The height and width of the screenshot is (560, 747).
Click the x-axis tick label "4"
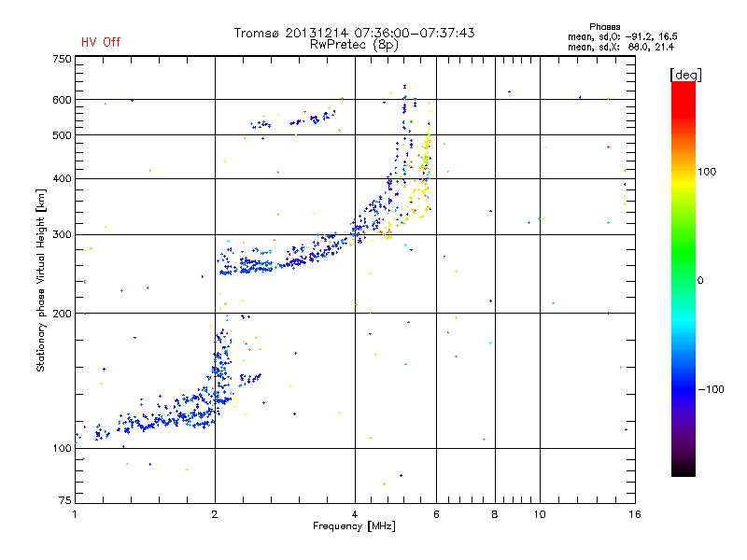pyautogui.click(x=355, y=514)
